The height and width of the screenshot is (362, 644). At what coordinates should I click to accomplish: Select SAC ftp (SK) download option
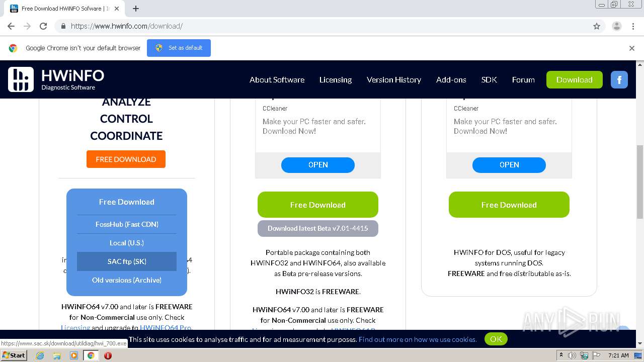click(x=127, y=261)
